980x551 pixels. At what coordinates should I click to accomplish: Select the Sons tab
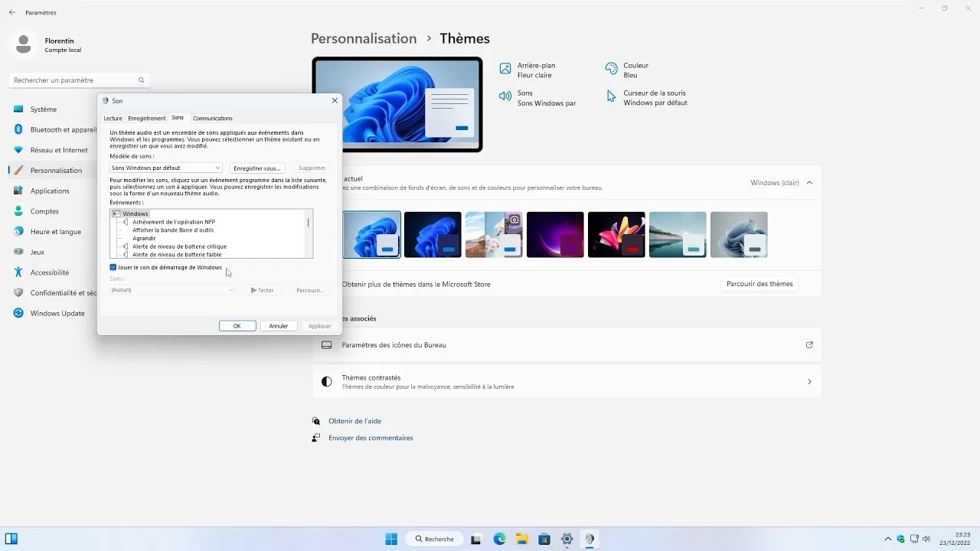click(x=178, y=118)
